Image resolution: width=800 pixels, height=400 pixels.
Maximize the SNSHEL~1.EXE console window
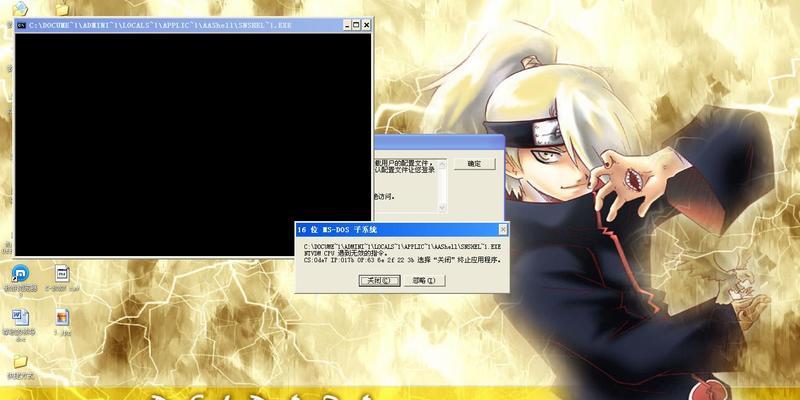click(x=356, y=24)
